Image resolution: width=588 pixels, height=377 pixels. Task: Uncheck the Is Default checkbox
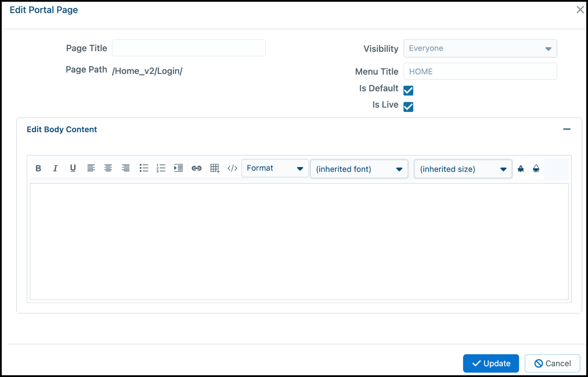(x=408, y=91)
